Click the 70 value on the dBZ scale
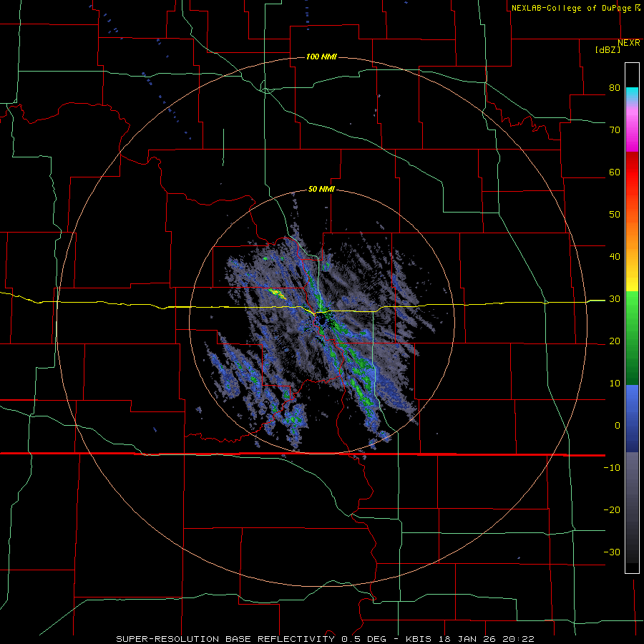Screen dimensions: 644x644 pos(615,130)
